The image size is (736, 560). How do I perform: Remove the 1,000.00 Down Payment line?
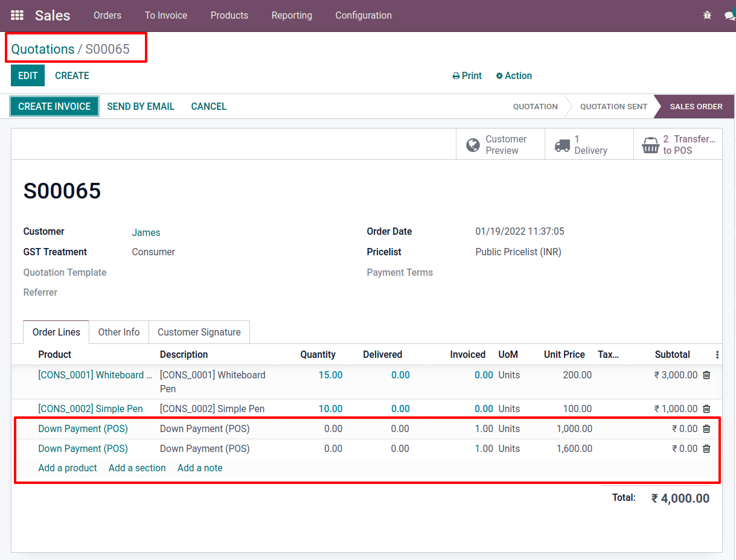tap(706, 428)
